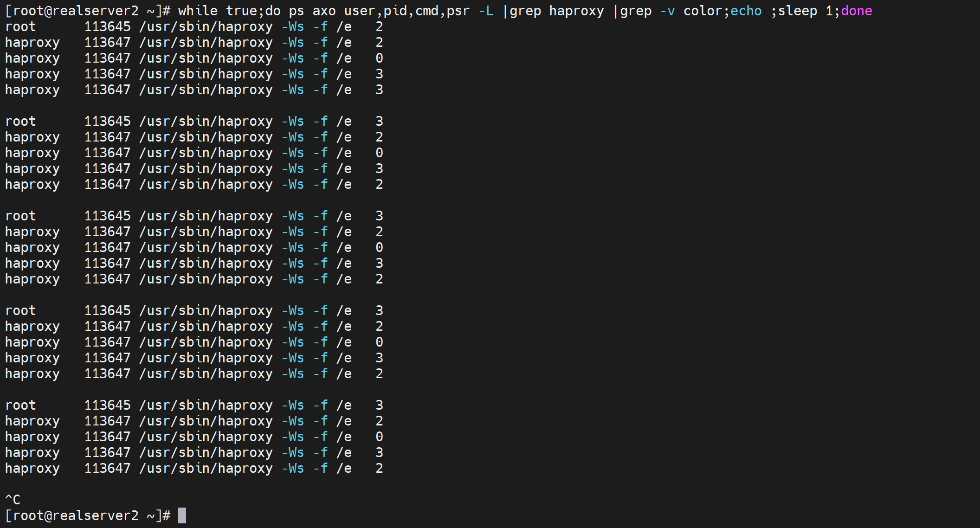Click the "while true;do" text in the command
This screenshot has width=980, height=528.
tap(229, 11)
